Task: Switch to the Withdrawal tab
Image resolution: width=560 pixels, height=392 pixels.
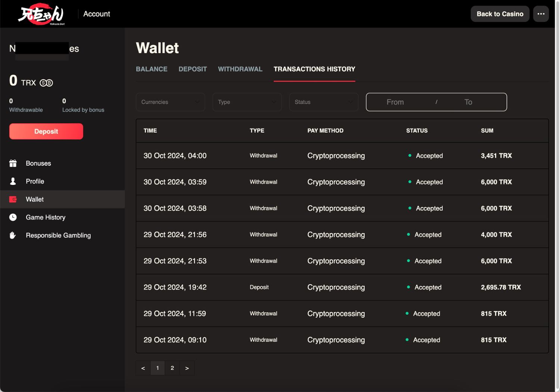Action: point(240,69)
